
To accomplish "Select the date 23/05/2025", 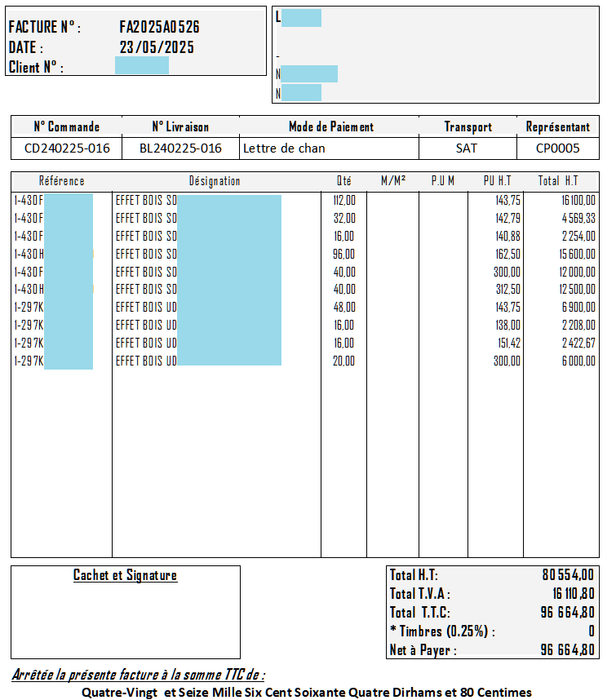I will (157, 47).
